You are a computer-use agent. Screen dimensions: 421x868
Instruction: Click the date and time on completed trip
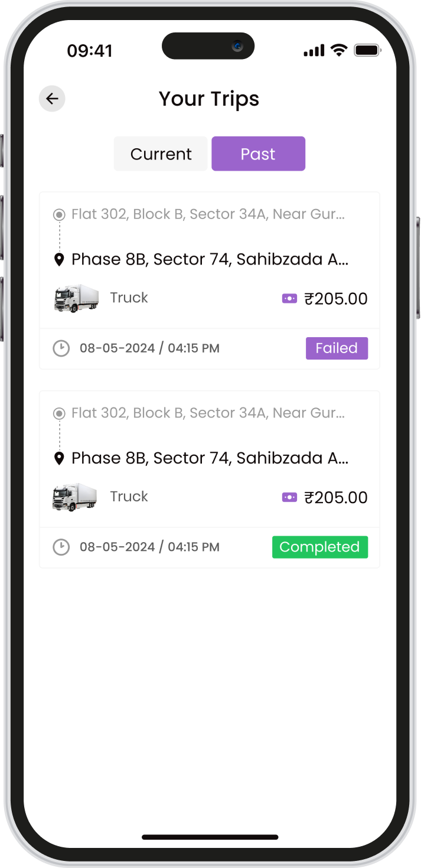click(x=149, y=547)
